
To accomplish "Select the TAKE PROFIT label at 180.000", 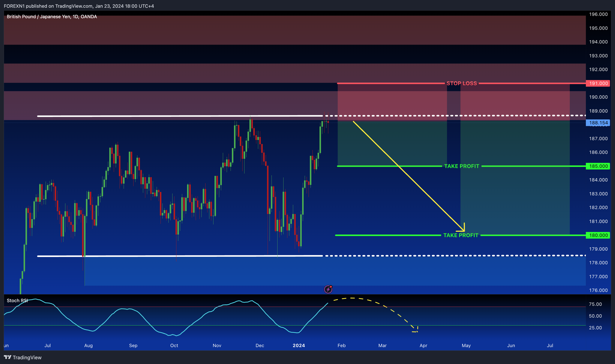I will 461,235.
